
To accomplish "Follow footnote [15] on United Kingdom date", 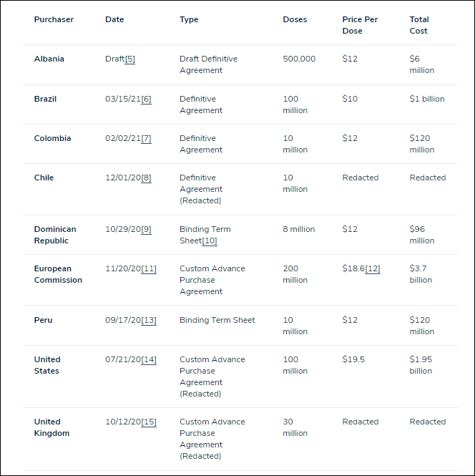I will coord(149,422).
